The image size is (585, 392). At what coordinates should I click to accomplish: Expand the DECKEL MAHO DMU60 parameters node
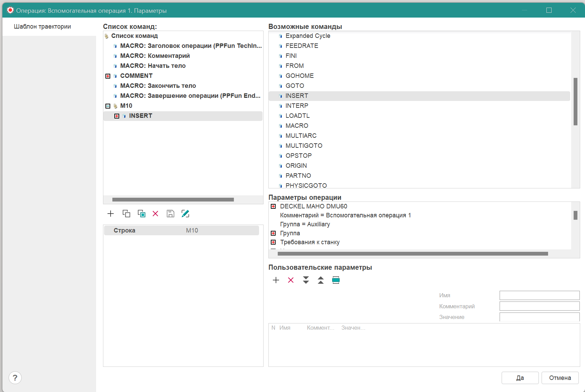[273, 206]
